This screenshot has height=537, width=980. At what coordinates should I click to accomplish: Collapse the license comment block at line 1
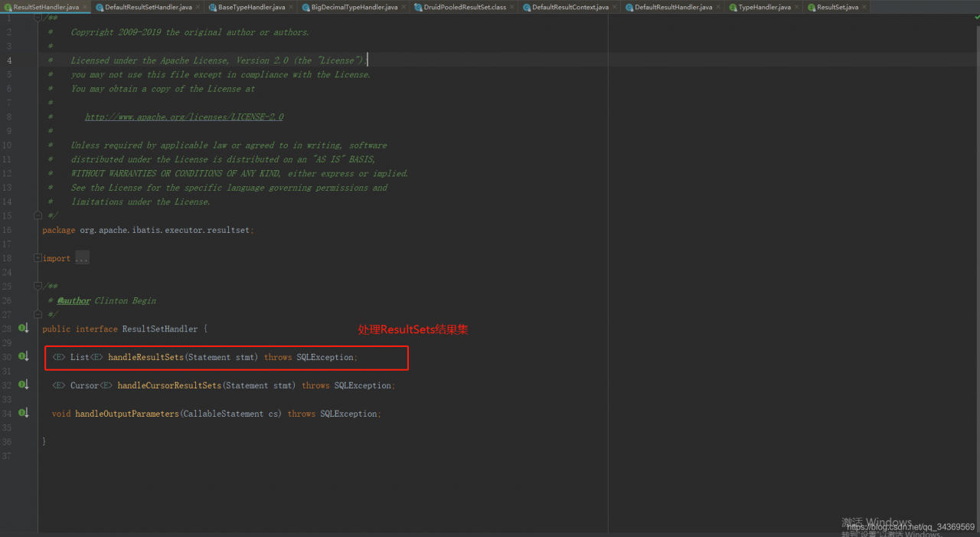(38, 18)
